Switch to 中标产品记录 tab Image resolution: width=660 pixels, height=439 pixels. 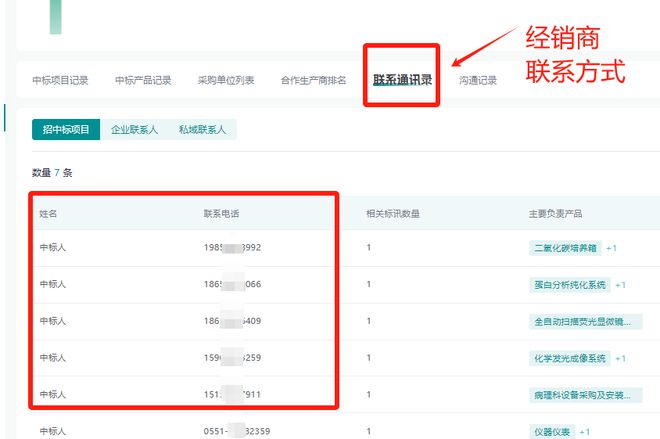pos(143,80)
